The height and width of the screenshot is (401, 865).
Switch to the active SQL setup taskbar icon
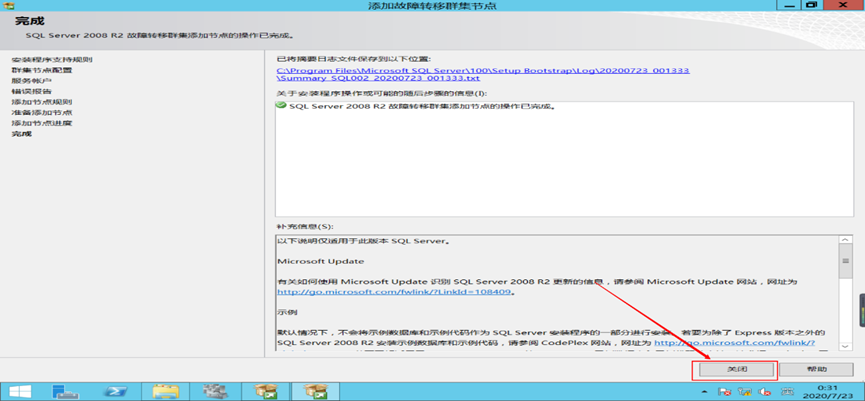(x=315, y=392)
